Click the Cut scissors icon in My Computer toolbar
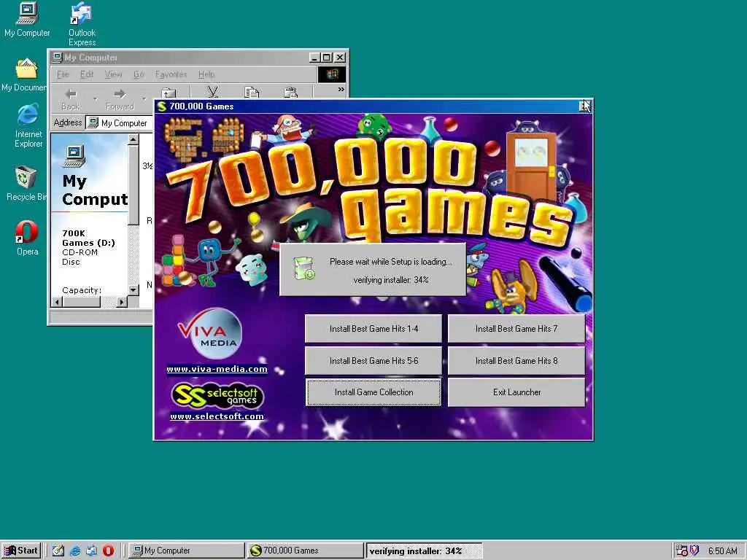This screenshot has width=747, height=560. click(x=212, y=93)
